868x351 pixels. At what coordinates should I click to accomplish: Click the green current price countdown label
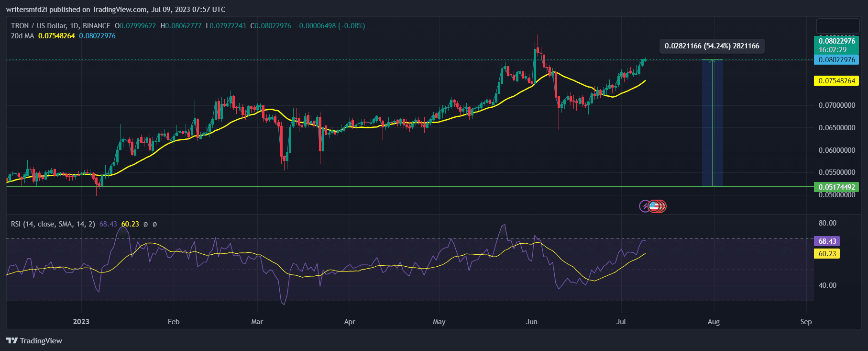(836, 45)
